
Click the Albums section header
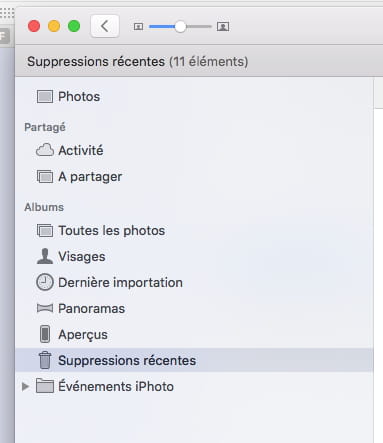[x=44, y=207]
